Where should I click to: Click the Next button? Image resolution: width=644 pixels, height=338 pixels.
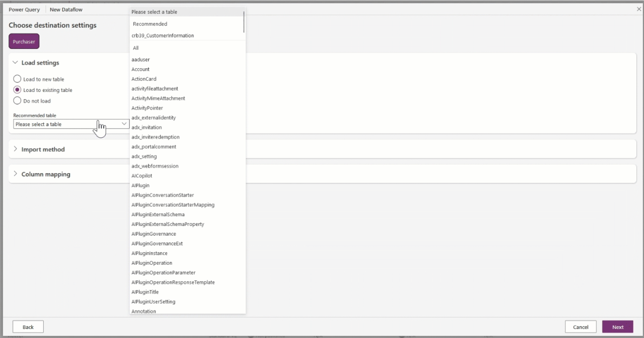coord(618,327)
